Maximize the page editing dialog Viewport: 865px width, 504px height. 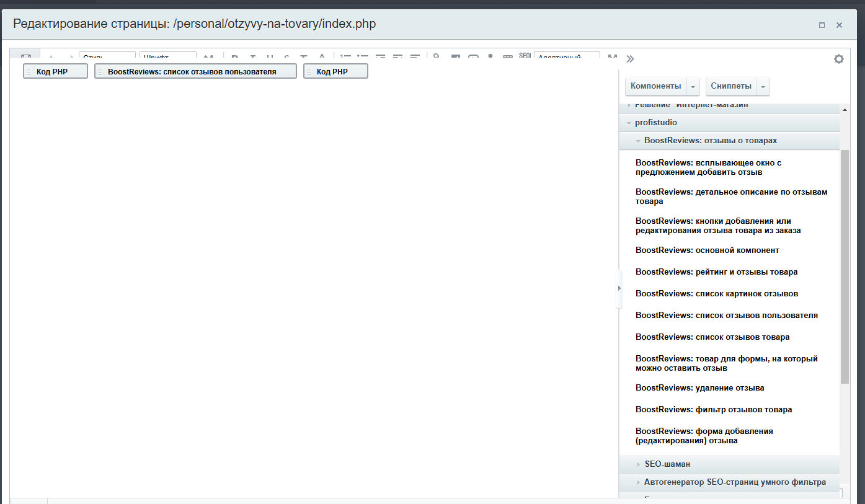coord(822,25)
